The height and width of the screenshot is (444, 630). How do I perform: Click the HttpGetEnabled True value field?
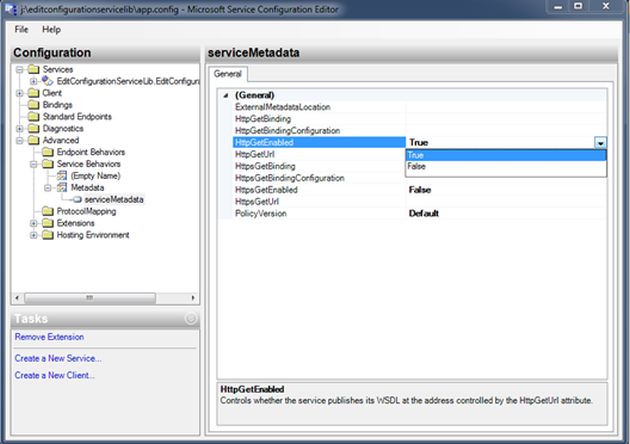click(x=500, y=143)
